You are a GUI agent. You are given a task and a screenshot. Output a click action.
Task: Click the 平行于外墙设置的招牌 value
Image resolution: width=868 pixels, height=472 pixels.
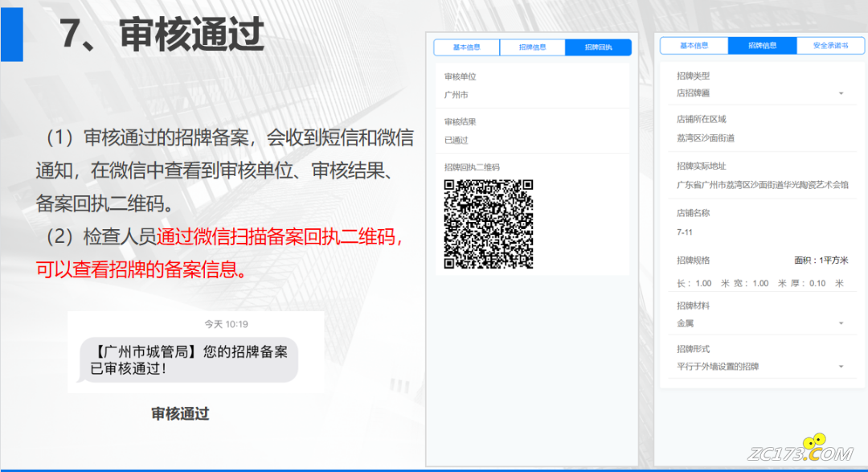718,367
